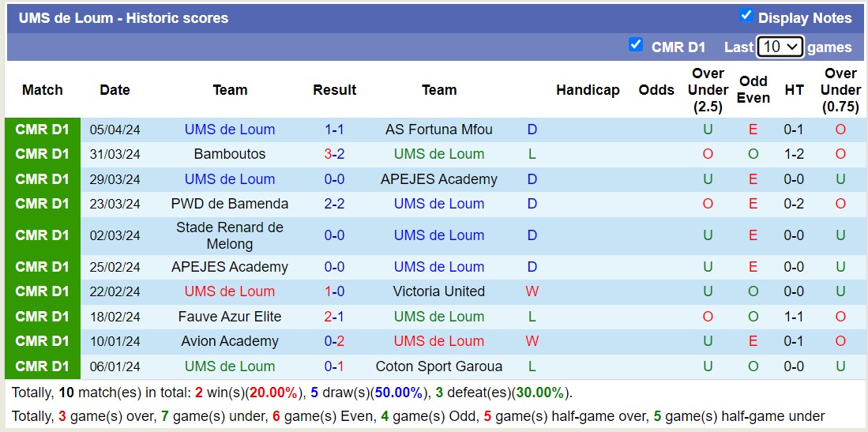Toggle the Display Notes checkbox
The width and height of the screenshot is (868, 432).
(x=746, y=15)
